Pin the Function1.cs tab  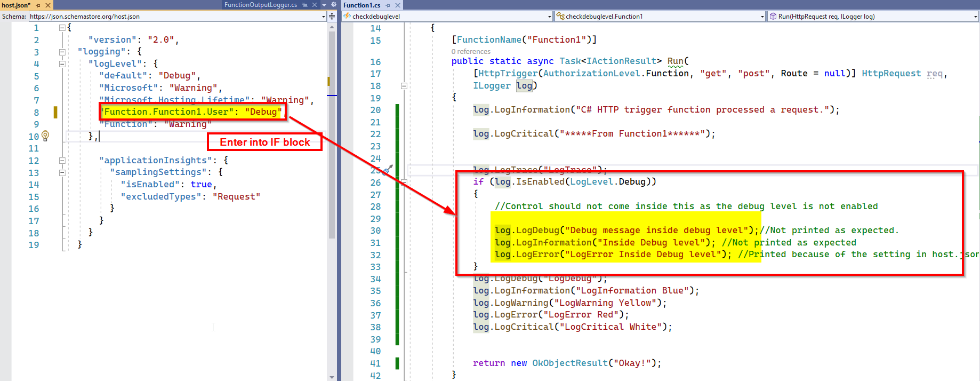pos(388,5)
